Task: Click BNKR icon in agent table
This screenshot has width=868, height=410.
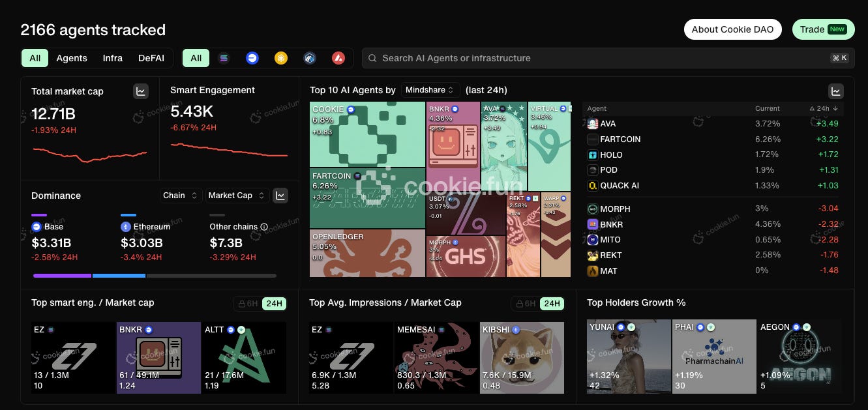Action: [593, 224]
